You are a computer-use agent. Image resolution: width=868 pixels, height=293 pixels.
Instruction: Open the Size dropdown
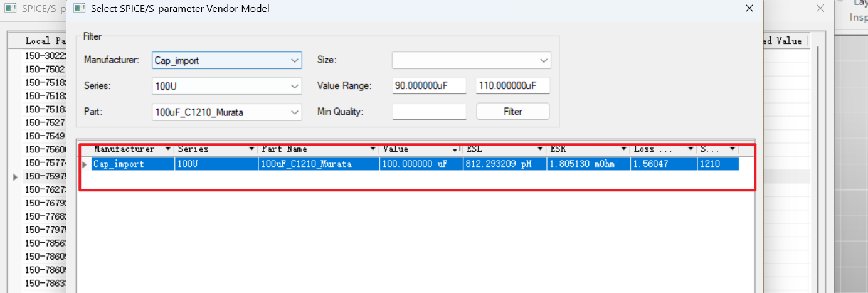pyautogui.click(x=471, y=60)
